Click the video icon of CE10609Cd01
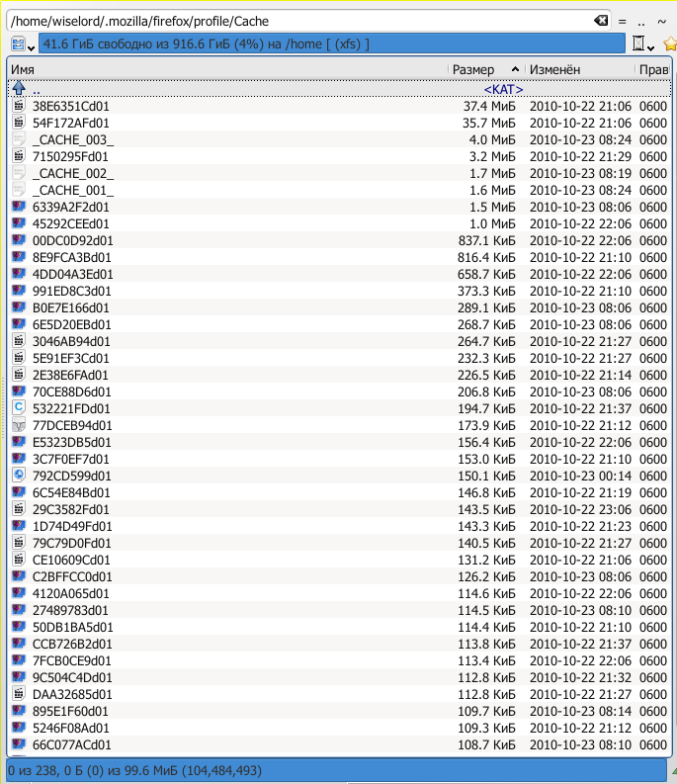Viewport: 677px width, 784px height. [19, 559]
